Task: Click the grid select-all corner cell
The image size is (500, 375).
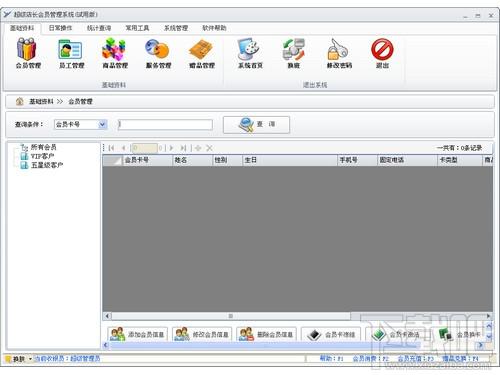Action: point(113,160)
